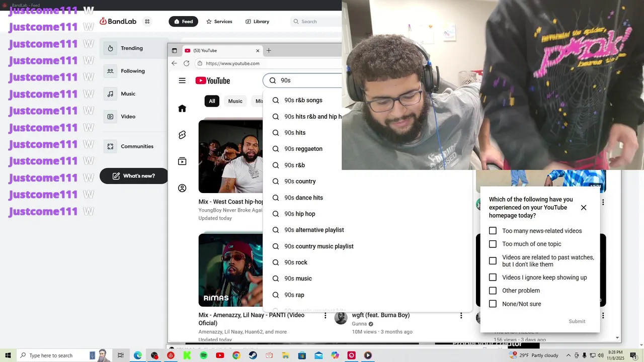The image size is (644, 362).
Task: Choose suggestion 90s hip hop
Action: tap(367, 214)
